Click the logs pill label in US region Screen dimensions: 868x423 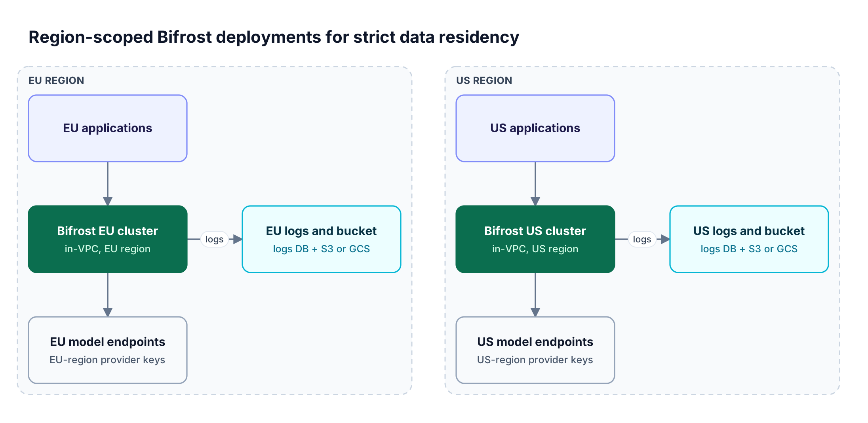(x=642, y=239)
